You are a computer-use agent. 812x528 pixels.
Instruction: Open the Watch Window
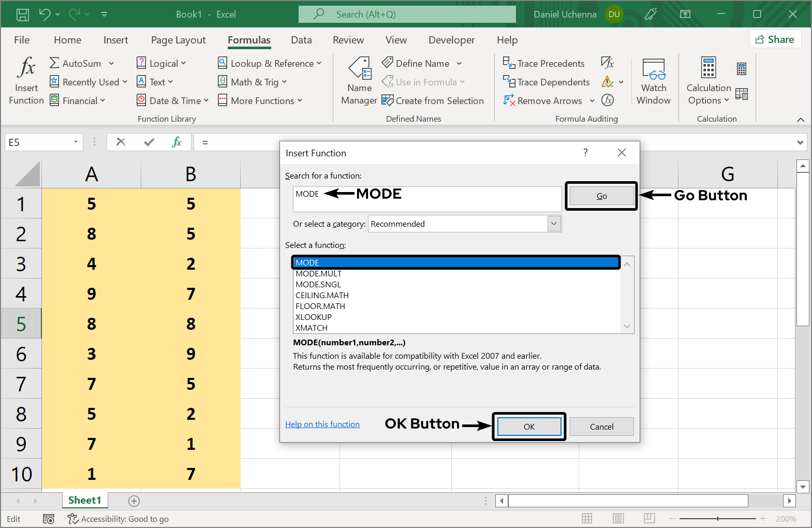pyautogui.click(x=653, y=81)
